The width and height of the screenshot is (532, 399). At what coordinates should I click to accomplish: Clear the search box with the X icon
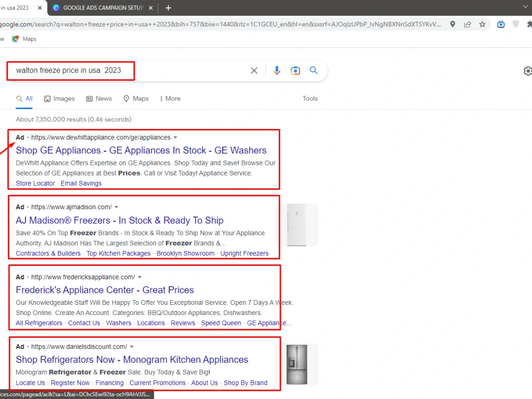[x=254, y=71]
